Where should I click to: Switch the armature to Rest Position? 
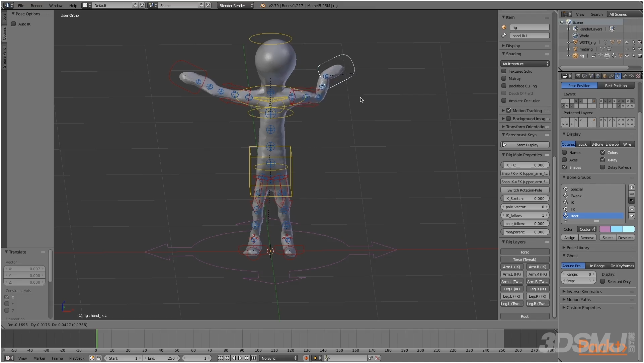point(616,85)
